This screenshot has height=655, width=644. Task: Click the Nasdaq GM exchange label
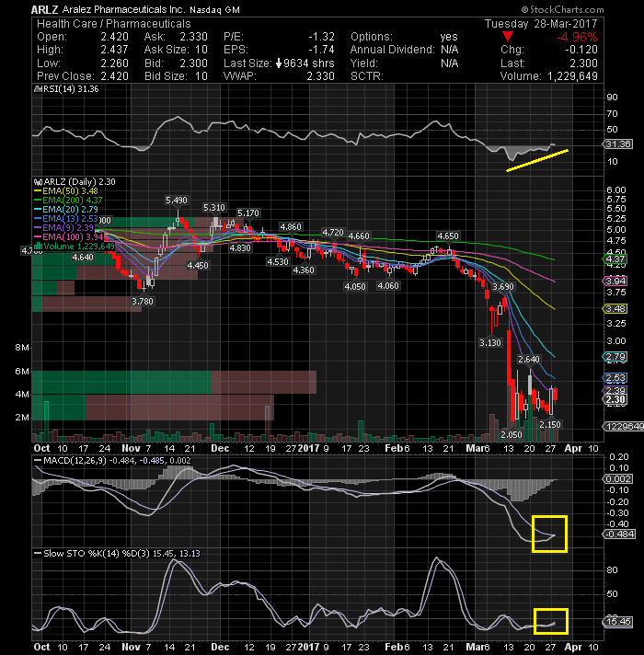[214, 9]
